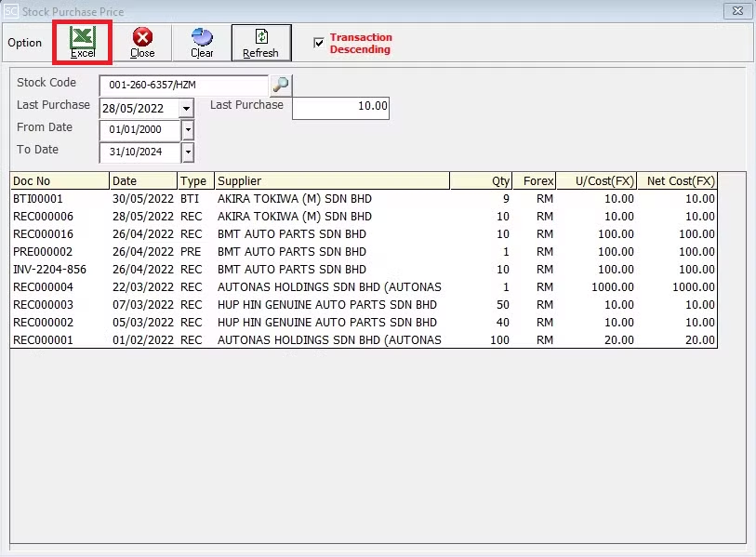Click the Supplier column header
Image resolution: width=756 pixels, height=557 pixels.
[332, 180]
